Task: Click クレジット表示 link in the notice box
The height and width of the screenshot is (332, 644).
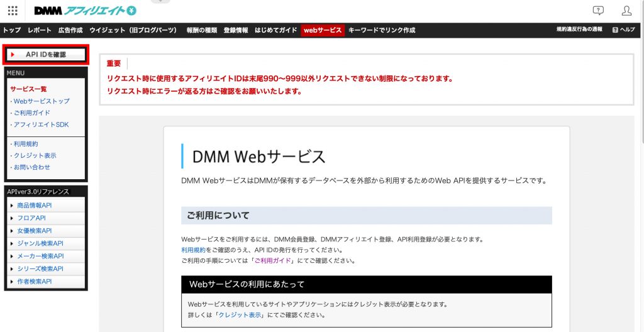Action: (240, 316)
